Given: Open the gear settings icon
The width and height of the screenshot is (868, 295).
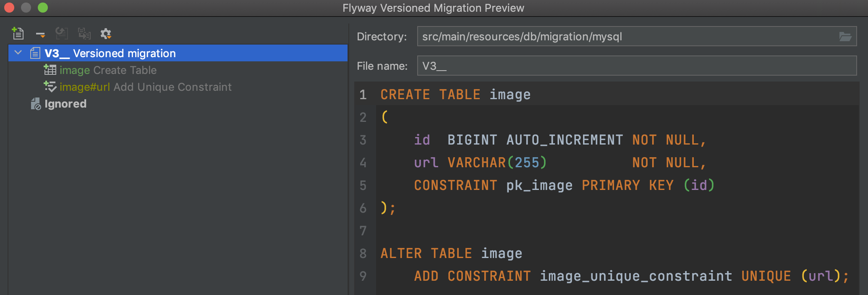Looking at the screenshot, I should click(106, 33).
